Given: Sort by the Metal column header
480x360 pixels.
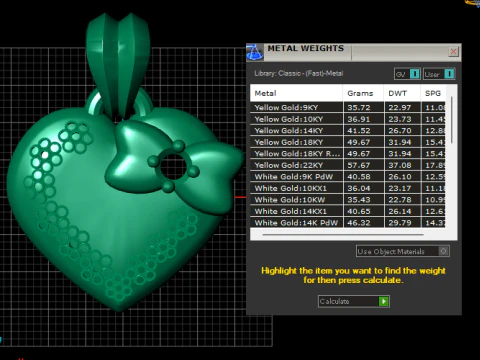Looking at the screenshot, I should pyautogui.click(x=296, y=93).
